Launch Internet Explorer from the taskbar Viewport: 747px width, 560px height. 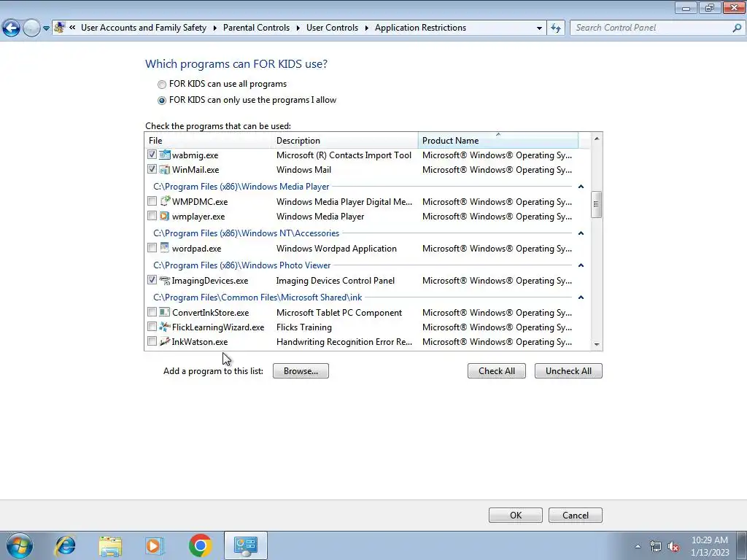point(65,545)
